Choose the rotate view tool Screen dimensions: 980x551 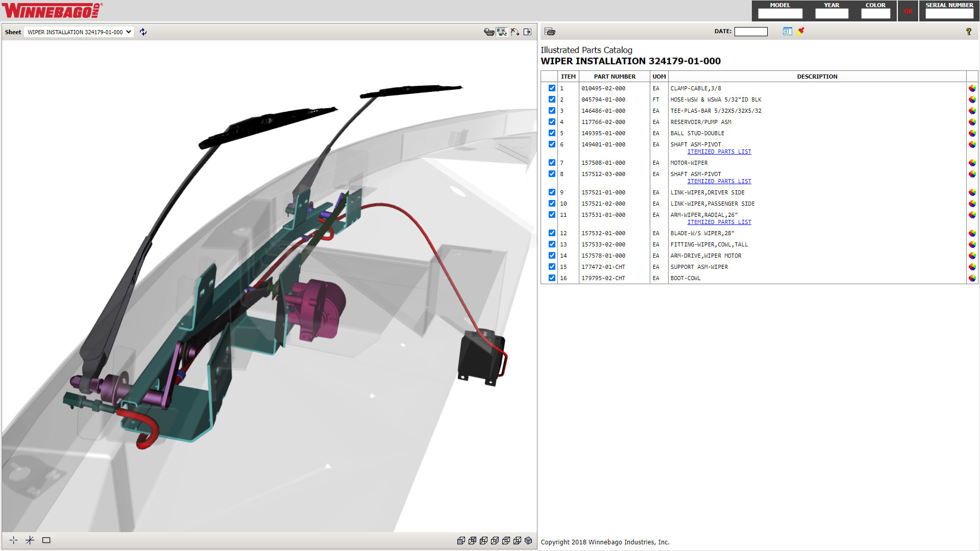click(x=514, y=32)
